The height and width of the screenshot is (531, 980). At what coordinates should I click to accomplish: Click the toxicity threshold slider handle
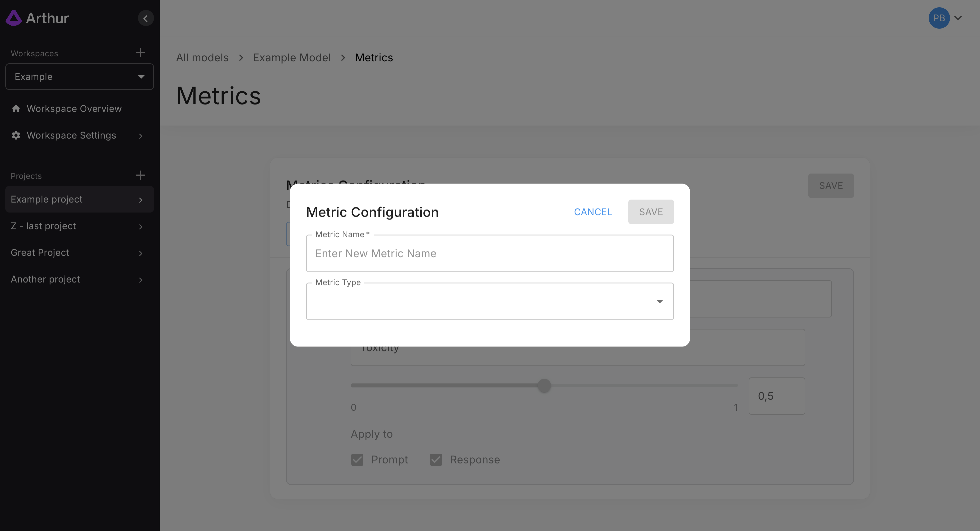point(544,385)
